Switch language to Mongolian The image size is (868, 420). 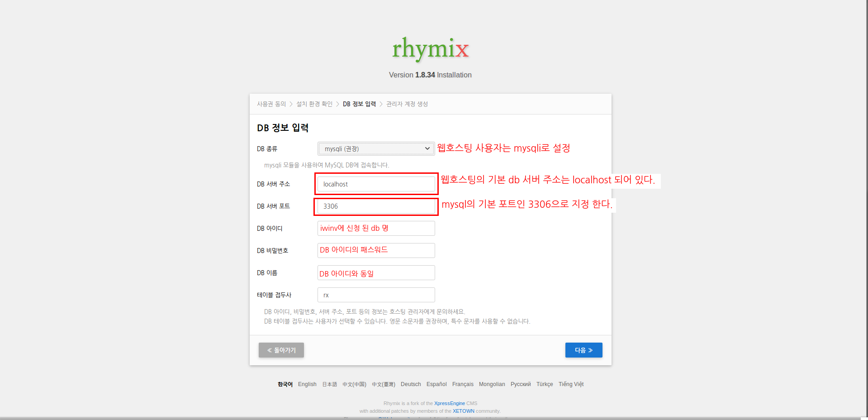[492, 384]
